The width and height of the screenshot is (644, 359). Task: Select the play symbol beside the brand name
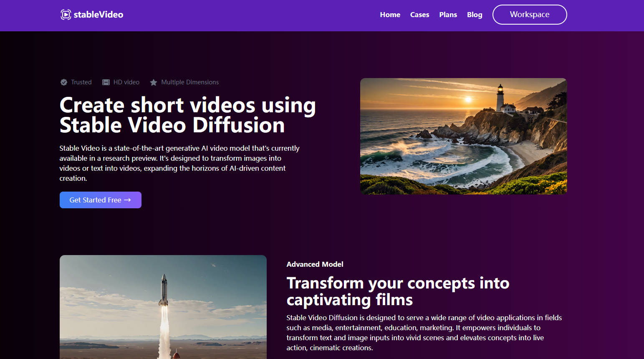[66, 15]
